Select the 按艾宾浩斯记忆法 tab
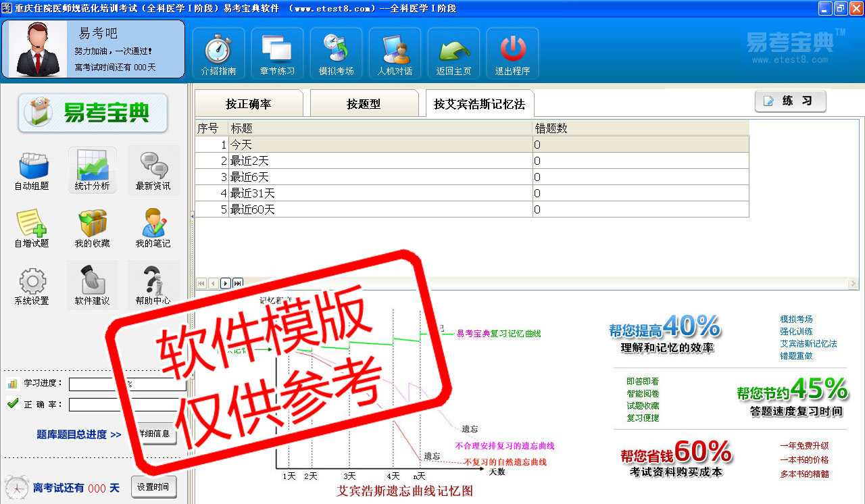This screenshot has height=504, width=865. click(x=478, y=104)
